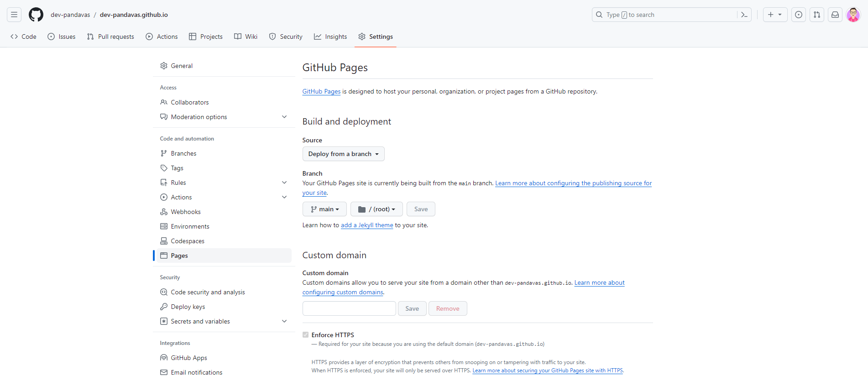Screen dimensions: 868x386
Task: Click the create new plus button
Action: (x=775, y=15)
